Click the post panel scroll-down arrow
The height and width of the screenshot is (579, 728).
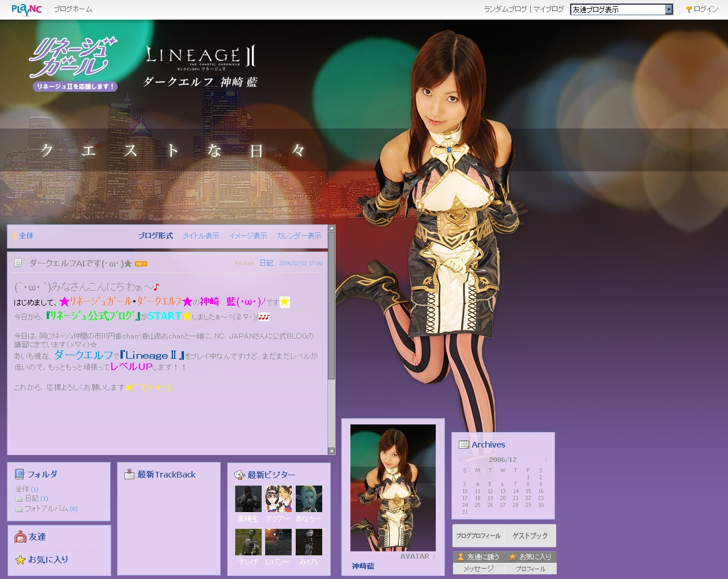331,451
